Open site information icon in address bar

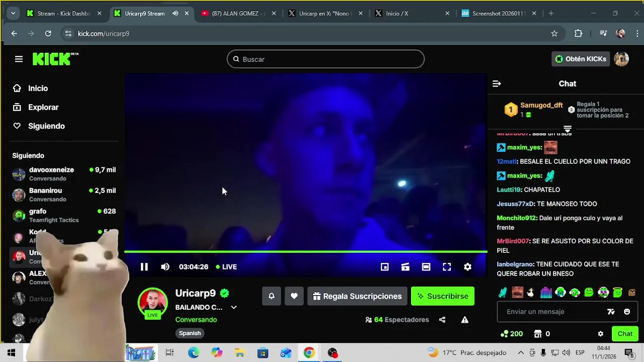pos(68,34)
